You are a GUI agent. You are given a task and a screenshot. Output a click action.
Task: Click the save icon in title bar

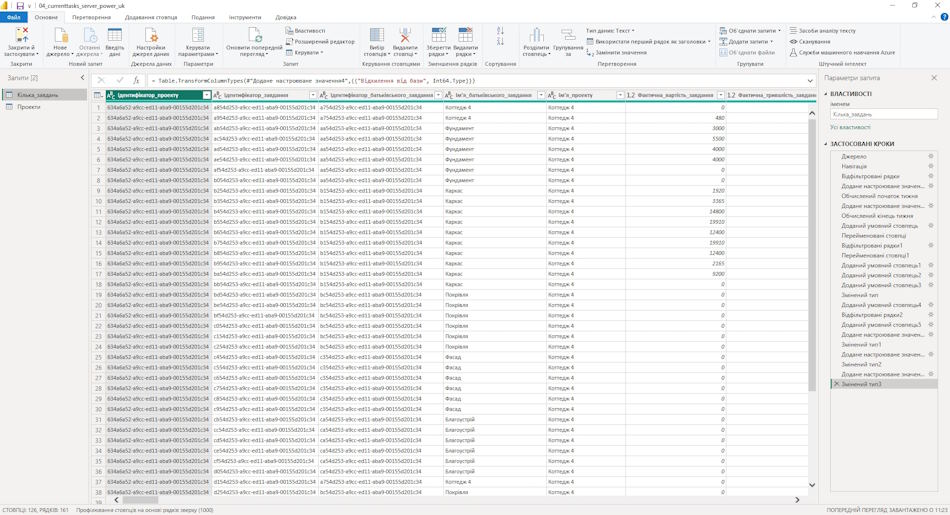coord(19,5)
